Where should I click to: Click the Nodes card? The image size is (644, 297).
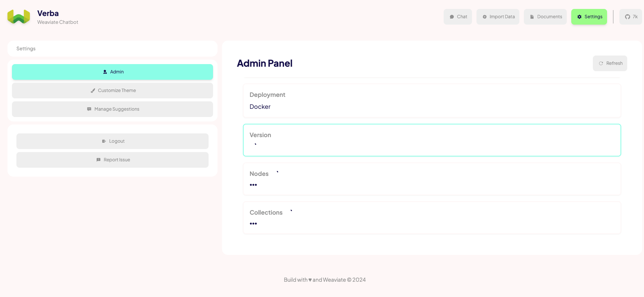click(x=432, y=179)
